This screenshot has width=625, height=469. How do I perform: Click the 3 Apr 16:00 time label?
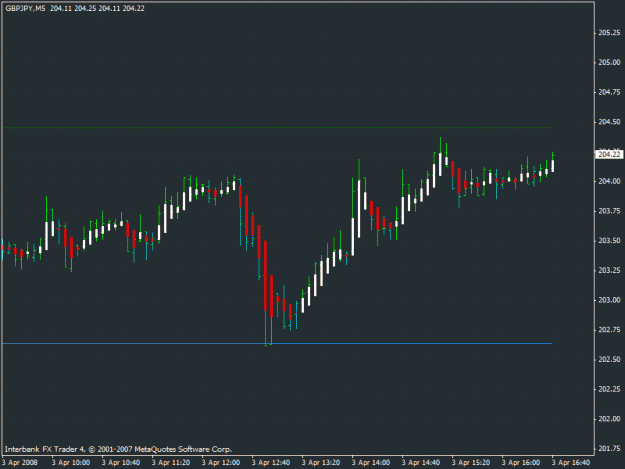click(x=521, y=463)
